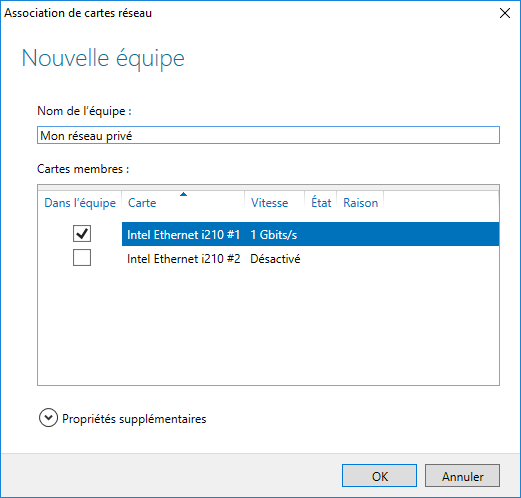521x498 pixels.
Task: Close the Association de cartes réseau dialog
Action: click(505, 13)
